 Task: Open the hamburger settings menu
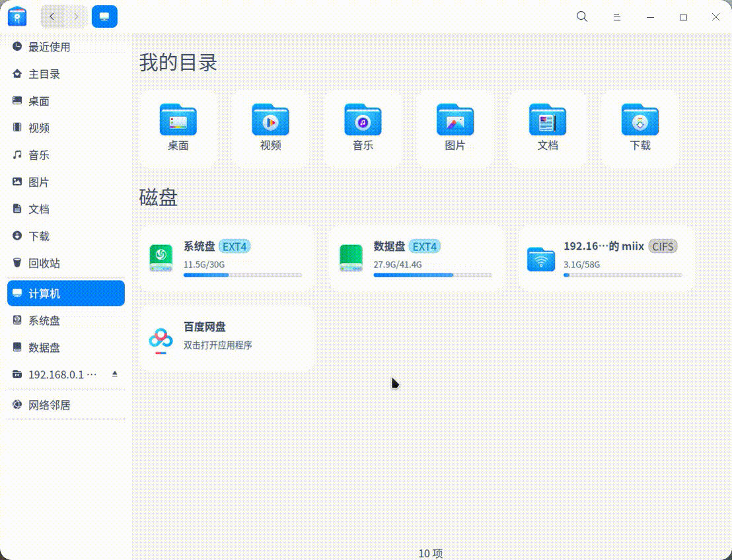pyautogui.click(x=616, y=17)
